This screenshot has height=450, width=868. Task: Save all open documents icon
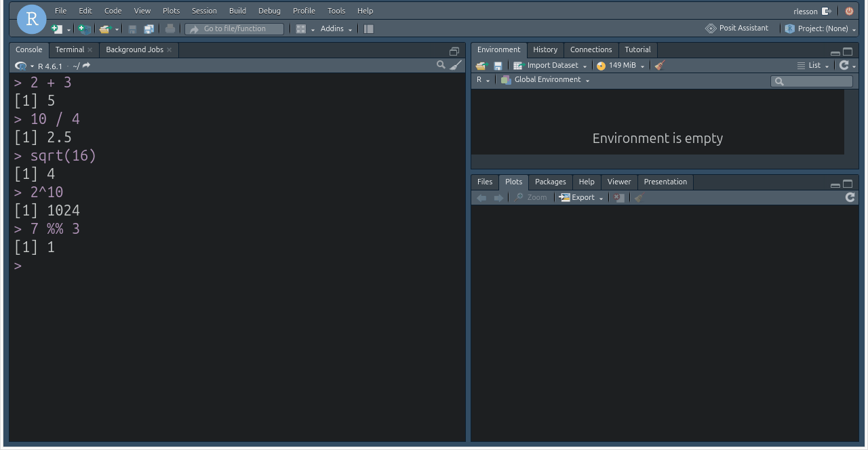pos(149,29)
